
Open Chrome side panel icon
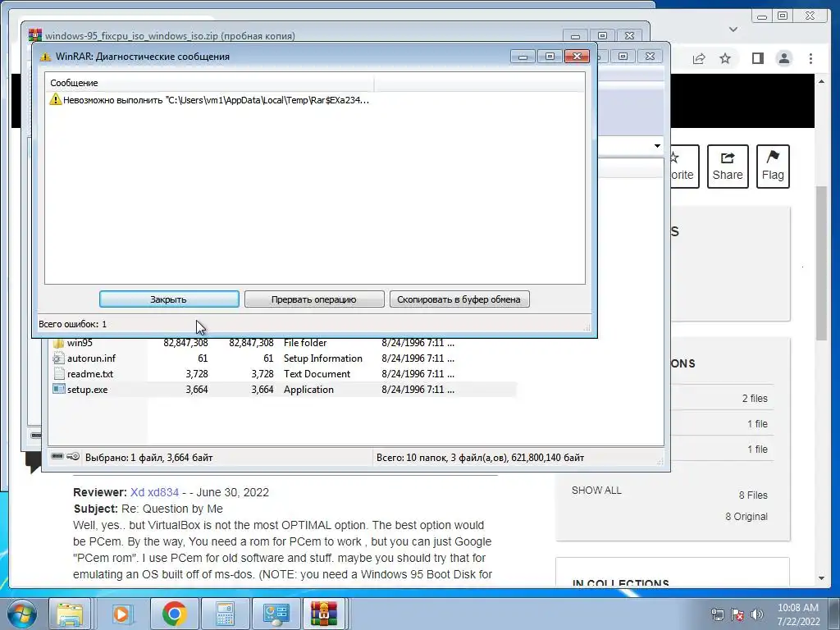[x=757, y=58]
